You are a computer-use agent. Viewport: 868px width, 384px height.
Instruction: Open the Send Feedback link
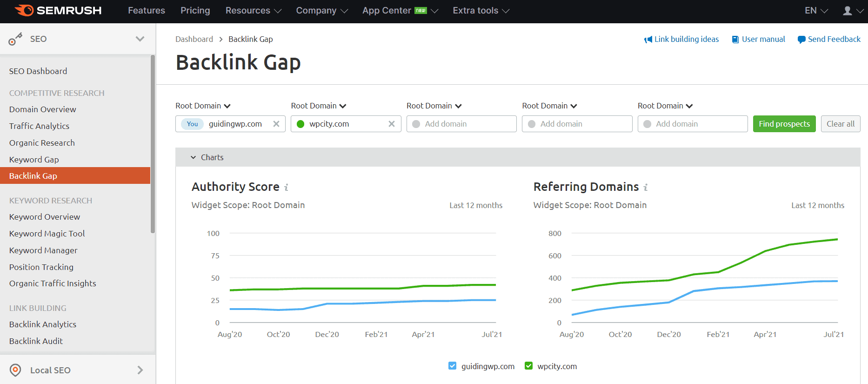pyautogui.click(x=829, y=40)
